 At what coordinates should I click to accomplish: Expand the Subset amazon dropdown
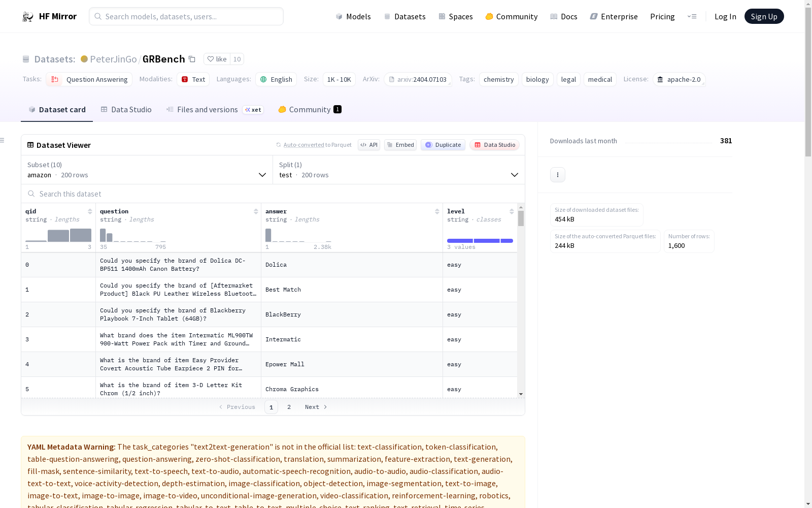[x=147, y=170]
